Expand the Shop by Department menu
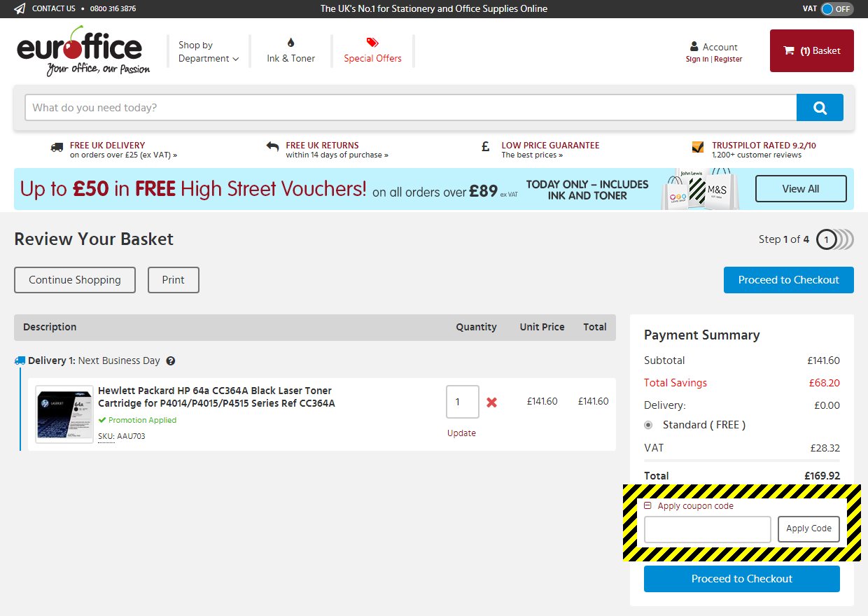Image resolution: width=868 pixels, height=616 pixels. click(209, 52)
